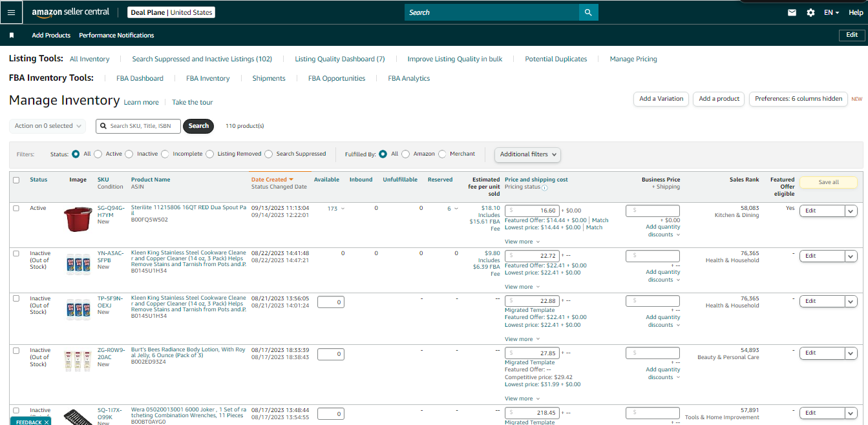
Task: Click the Amazon Seller Central logo
Action: click(70, 12)
